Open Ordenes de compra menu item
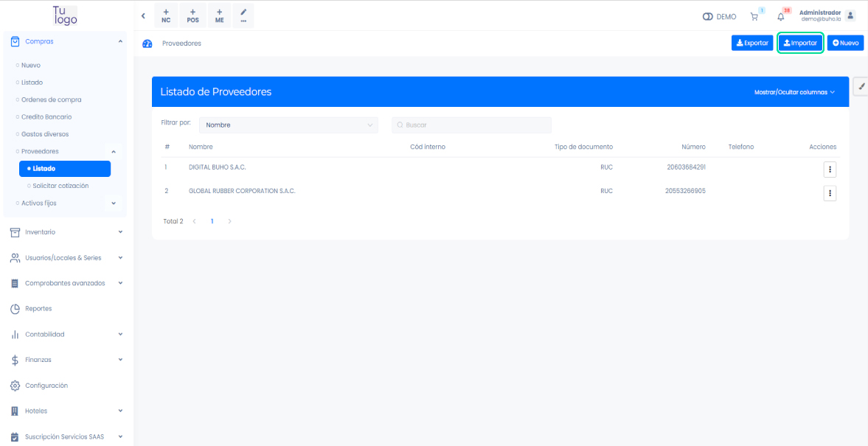Viewport: 868px width, 446px height. pyautogui.click(x=51, y=100)
